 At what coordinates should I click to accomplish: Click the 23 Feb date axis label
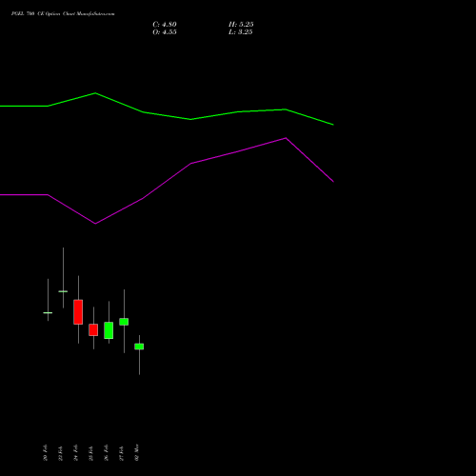point(61,452)
